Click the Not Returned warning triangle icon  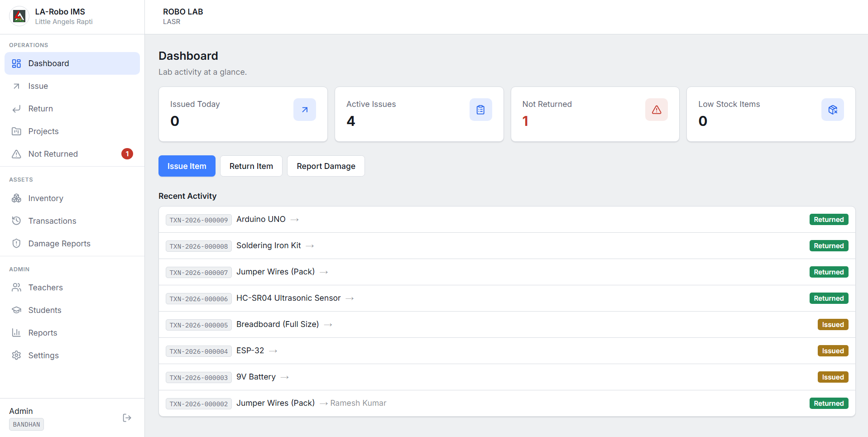[x=657, y=110]
